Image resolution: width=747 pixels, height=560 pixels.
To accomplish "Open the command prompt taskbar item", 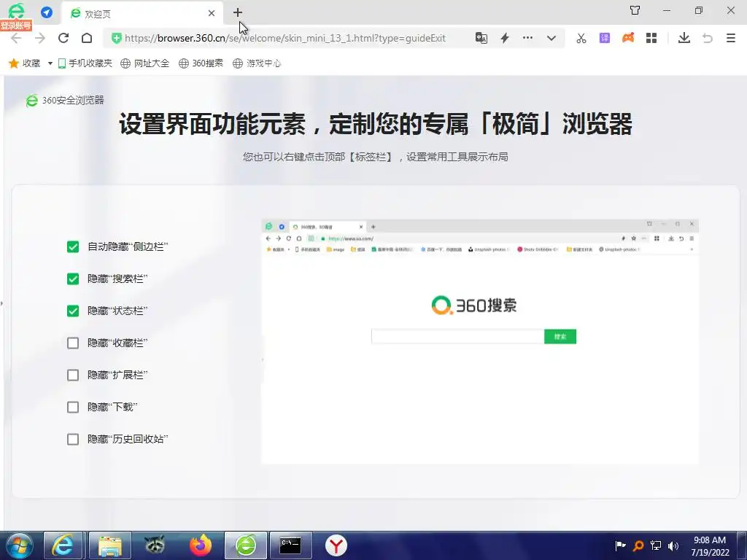I will (x=290, y=545).
